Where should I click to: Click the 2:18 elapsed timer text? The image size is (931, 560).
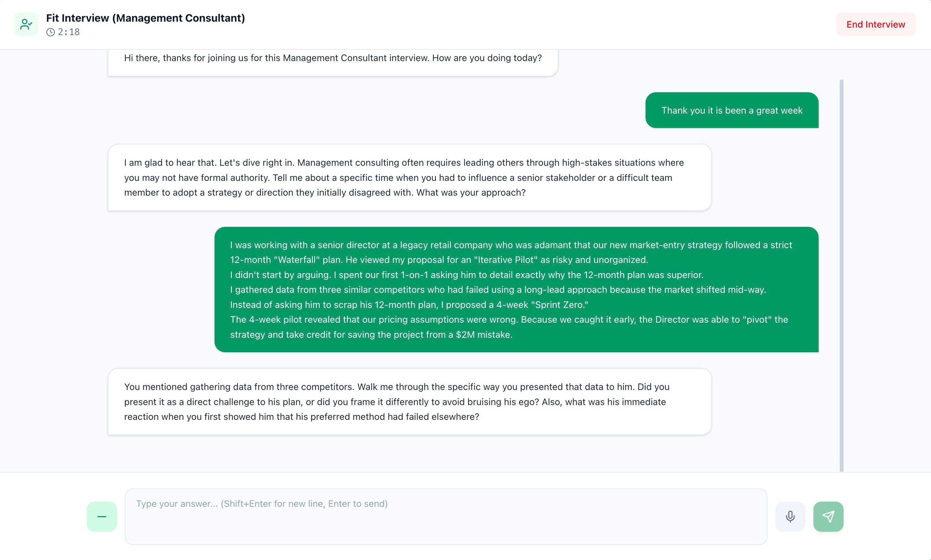click(x=69, y=32)
